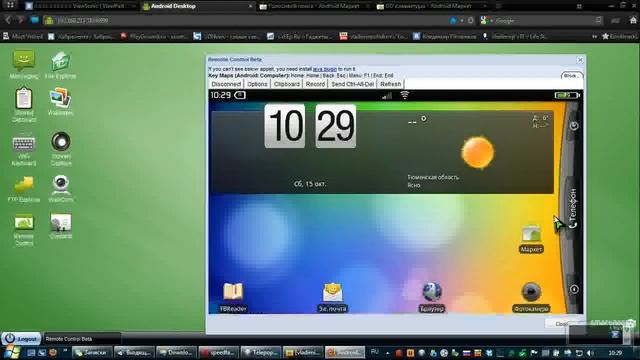Image resolution: width=640 pixels, height=360 pixels.
Task: Select Remote Control Beta taskbar entry
Action: tap(82, 339)
